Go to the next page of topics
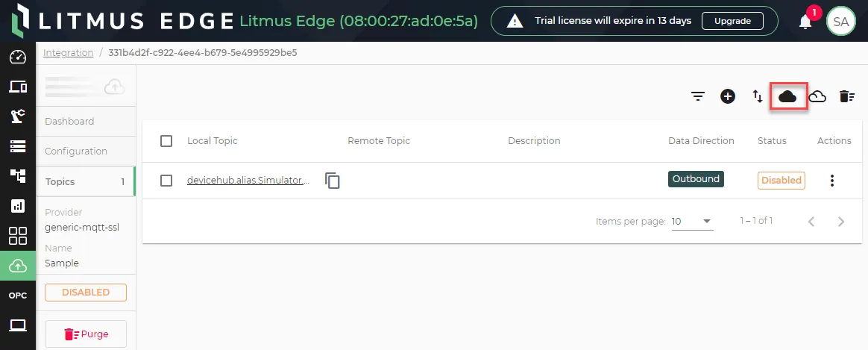The image size is (868, 350). (x=841, y=222)
